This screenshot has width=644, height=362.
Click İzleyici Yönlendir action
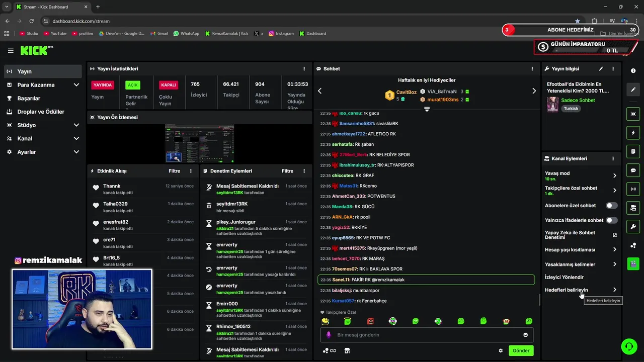tap(564, 277)
